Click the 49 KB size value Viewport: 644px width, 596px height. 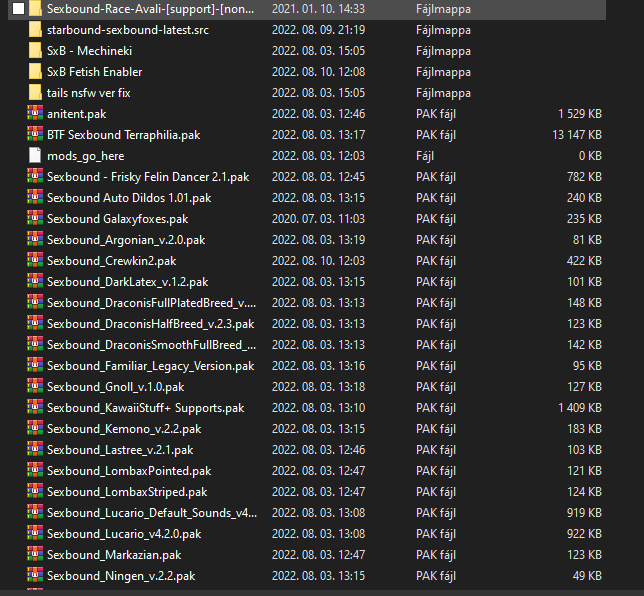tap(587, 575)
